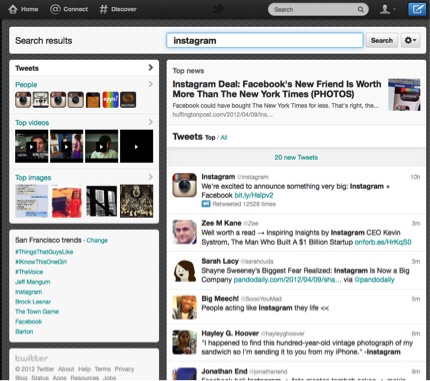
Task: Open the Barton trend
Action: 24,331
